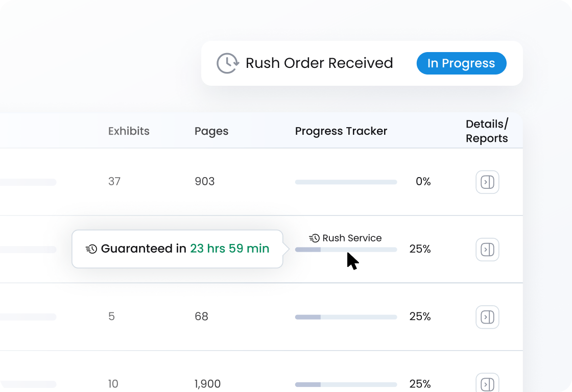Viewport: 572px width, 392px height.
Task: Open details panel for the Rush Service row
Action: [487, 250]
